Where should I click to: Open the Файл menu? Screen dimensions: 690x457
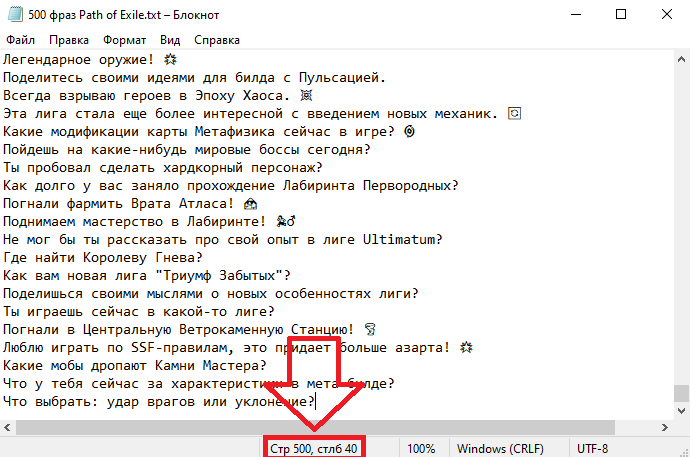(20, 40)
